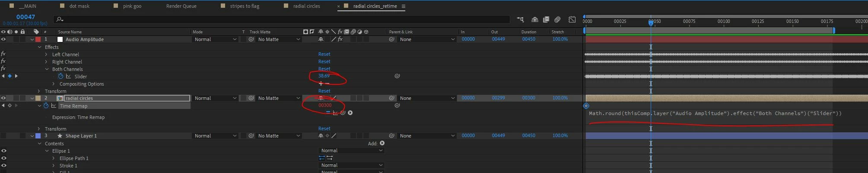Reset the Left Channel effect

(x=324, y=54)
